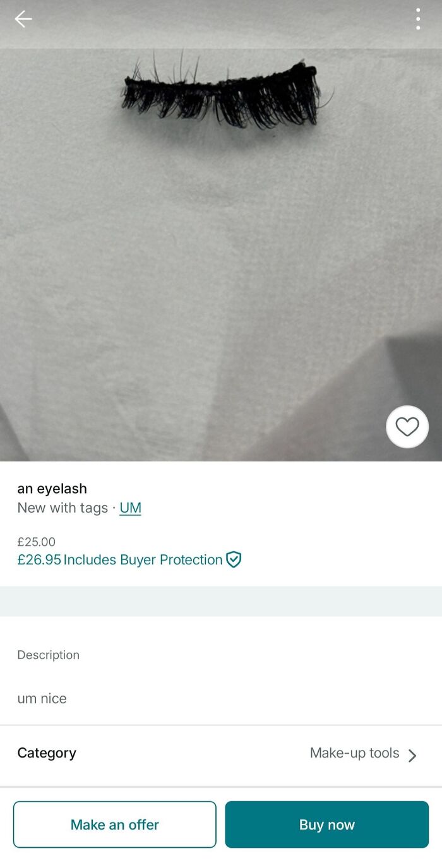Click the back arrow to leave the listing
Image resolution: width=442 pixels, height=868 pixels.
pyautogui.click(x=23, y=19)
